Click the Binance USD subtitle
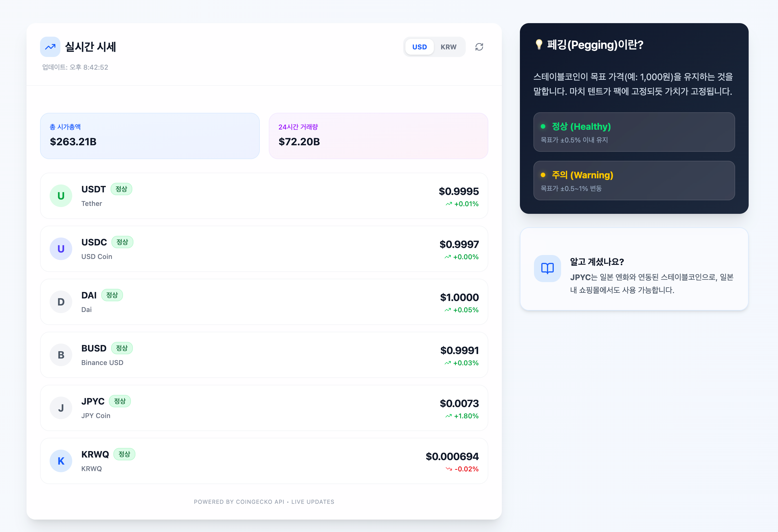This screenshot has width=778, height=532. pos(102,362)
